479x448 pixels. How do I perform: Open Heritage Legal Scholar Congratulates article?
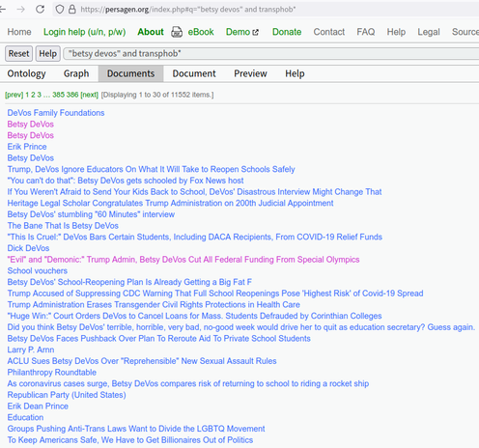(x=170, y=203)
